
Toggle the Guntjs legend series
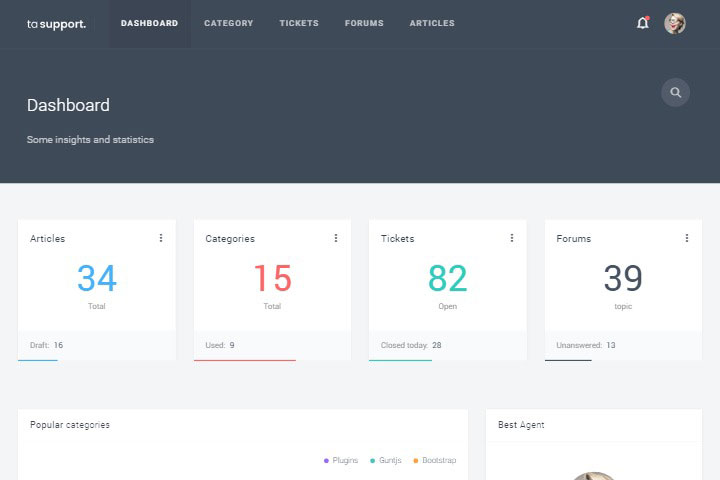coord(386,460)
